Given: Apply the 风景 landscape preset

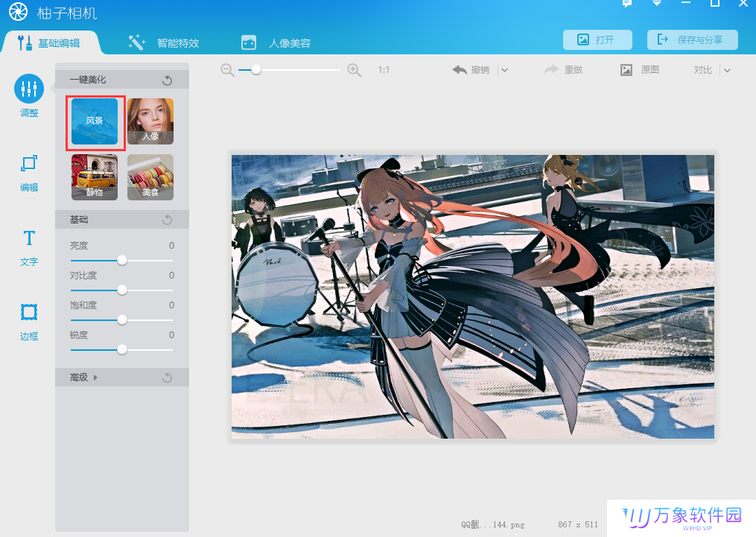Looking at the screenshot, I should (x=95, y=121).
